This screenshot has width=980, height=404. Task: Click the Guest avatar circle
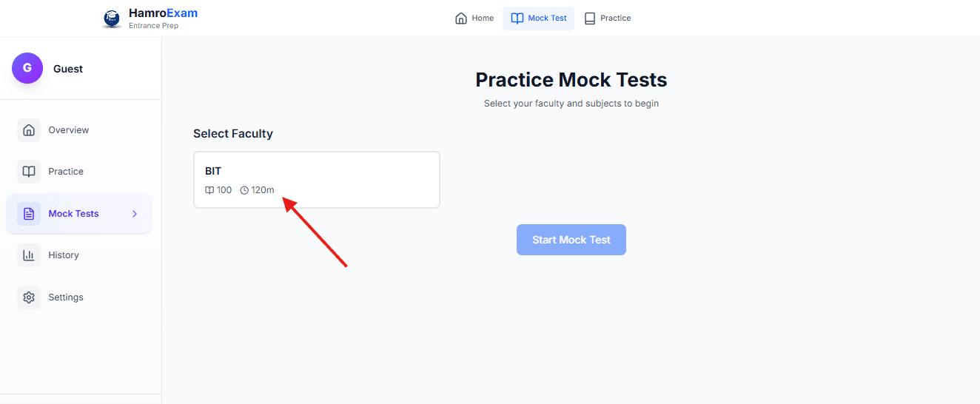pos(27,68)
